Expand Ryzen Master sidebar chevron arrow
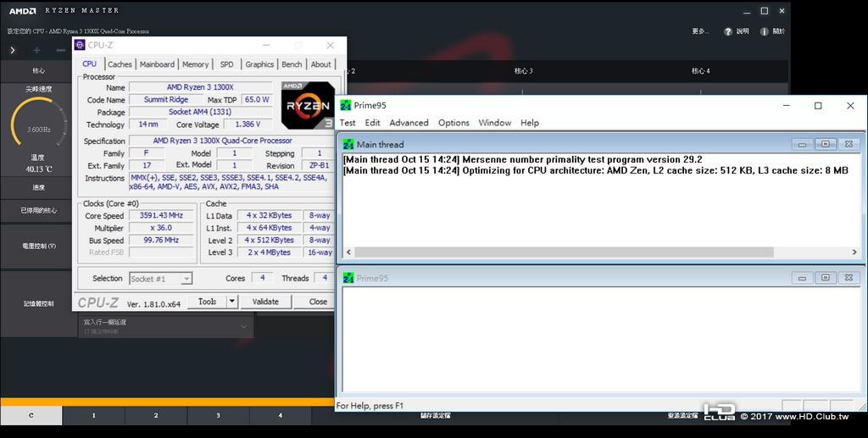Screen dimensions: 868x438 (x=12, y=50)
